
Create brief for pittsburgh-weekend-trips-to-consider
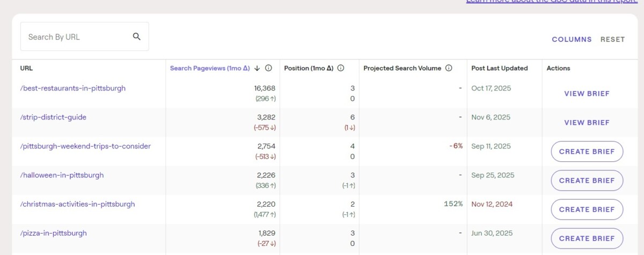587,152
